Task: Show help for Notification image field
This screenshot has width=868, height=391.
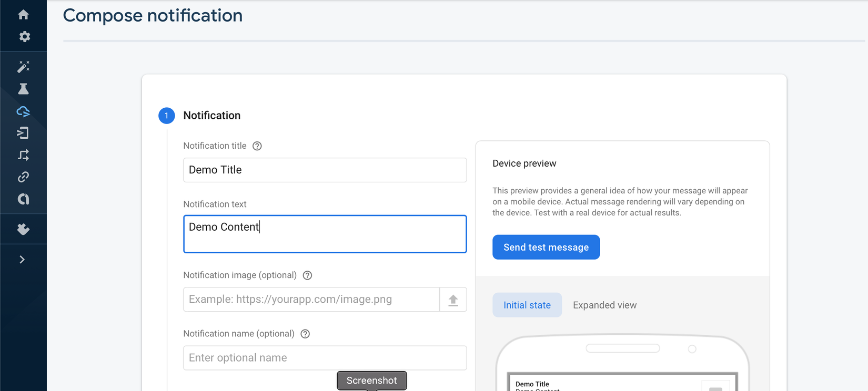Action: [308, 275]
